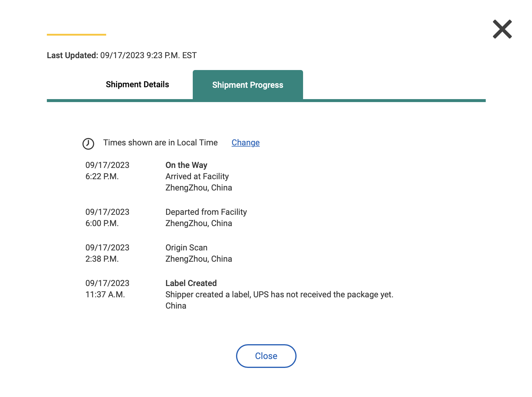Click the 'Arrived at Facility' entry

tap(197, 177)
